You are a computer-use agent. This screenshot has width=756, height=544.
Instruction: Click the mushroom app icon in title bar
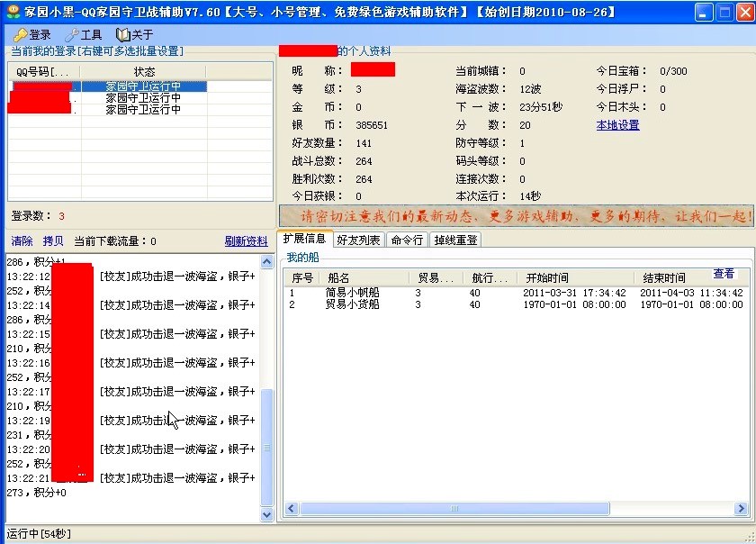pyautogui.click(x=13, y=12)
